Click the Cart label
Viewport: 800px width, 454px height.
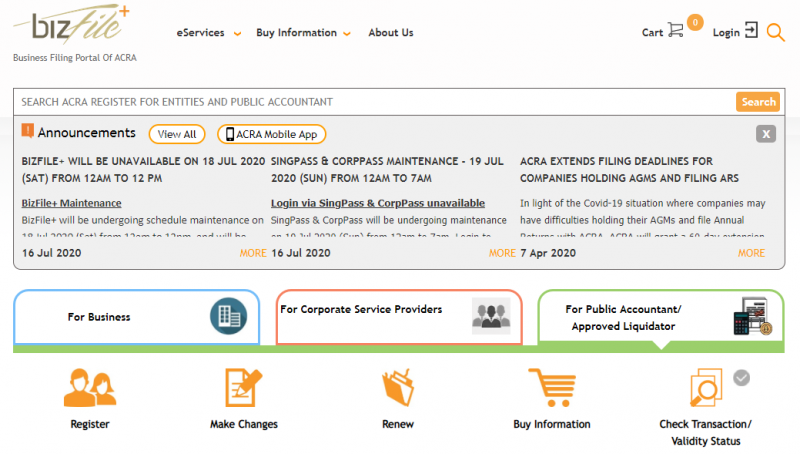[652, 33]
